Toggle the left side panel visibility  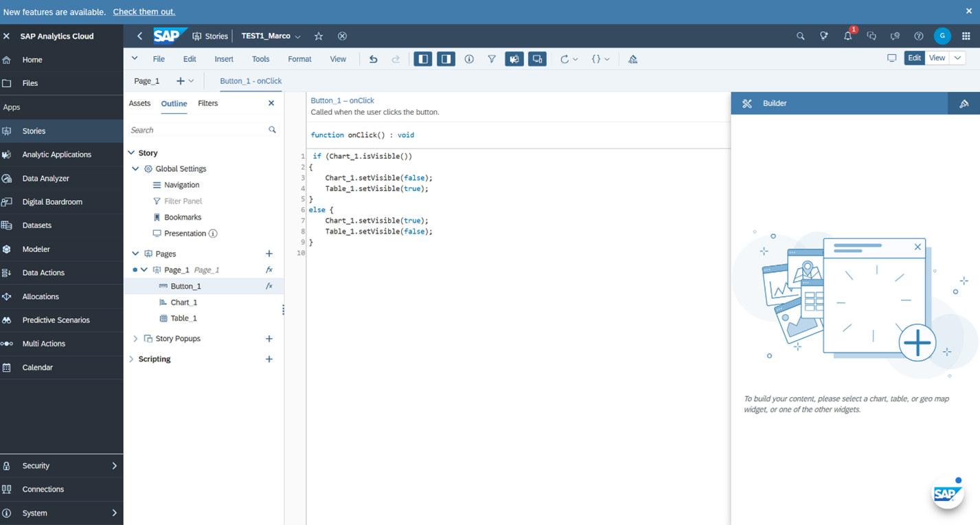click(x=423, y=59)
